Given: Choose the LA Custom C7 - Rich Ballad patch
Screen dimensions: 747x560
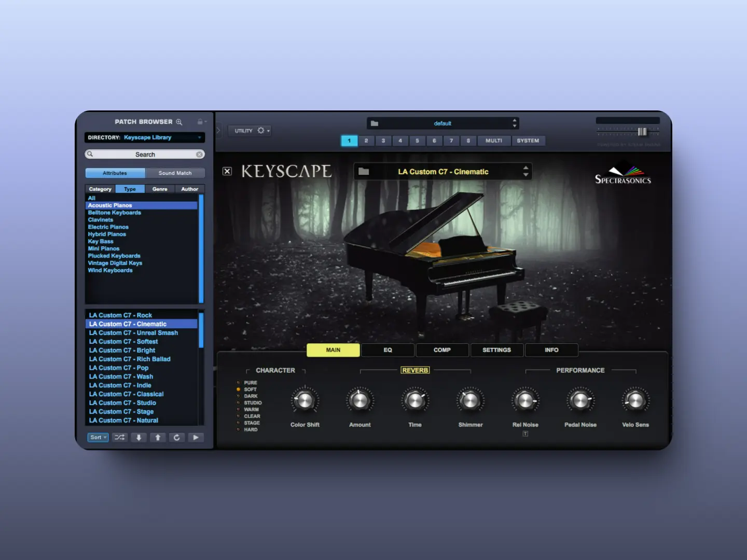Looking at the screenshot, I should (x=141, y=359).
